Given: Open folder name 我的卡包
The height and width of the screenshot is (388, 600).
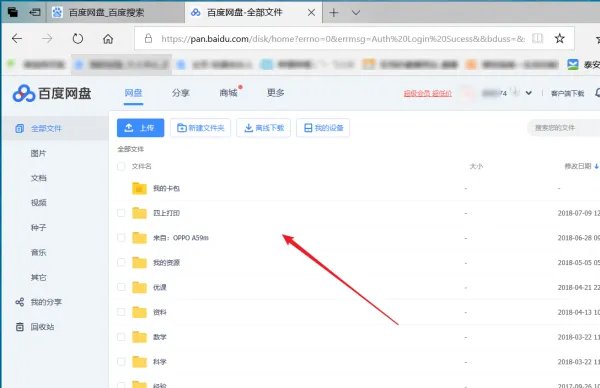Looking at the screenshot, I should (166, 188).
